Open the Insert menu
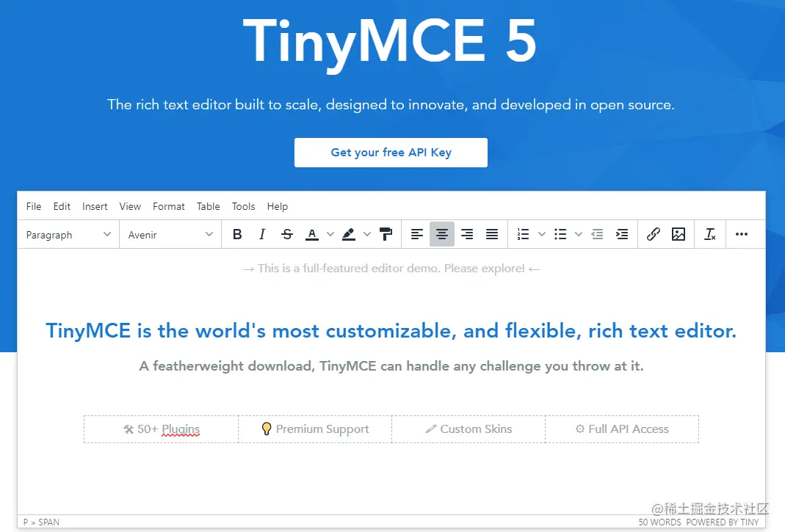Image resolution: width=785 pixels, height=532 pixels. tap(95, 206)
